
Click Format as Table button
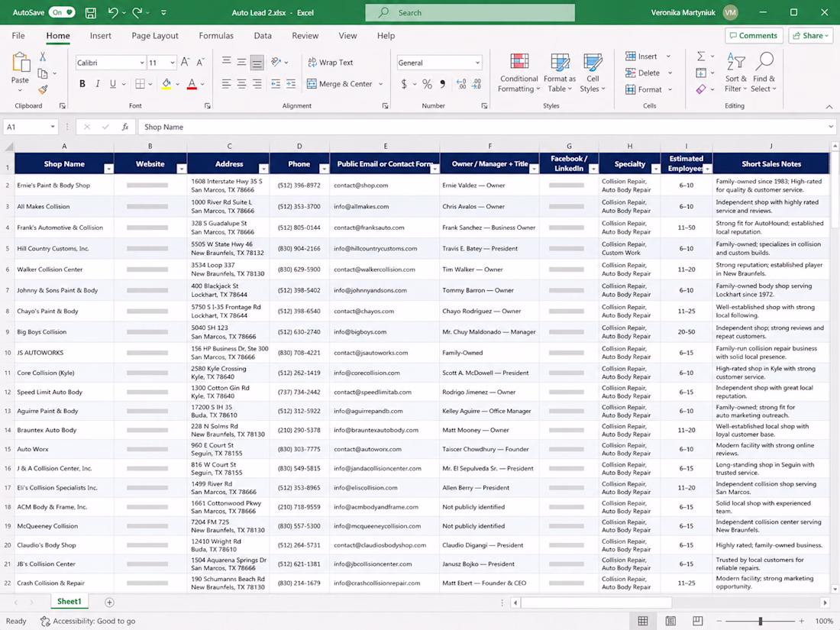(x=559, y=73)
